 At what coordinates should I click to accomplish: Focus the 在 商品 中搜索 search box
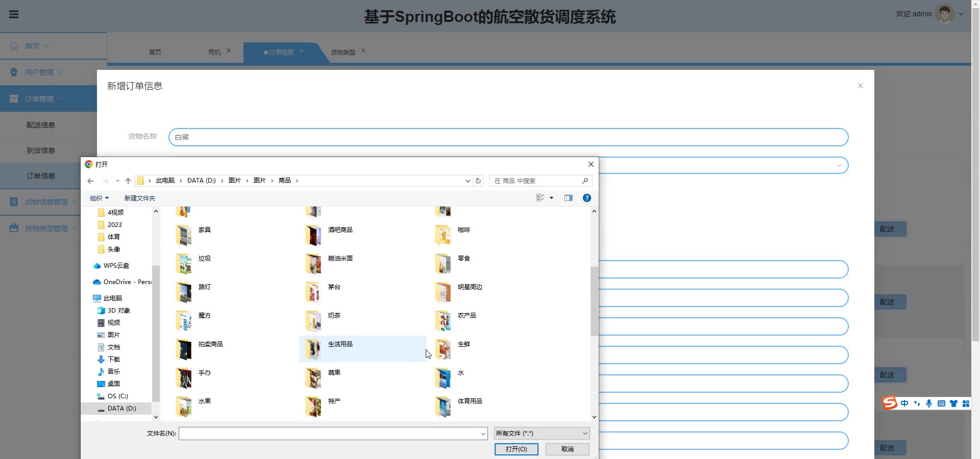click(541, 181)
